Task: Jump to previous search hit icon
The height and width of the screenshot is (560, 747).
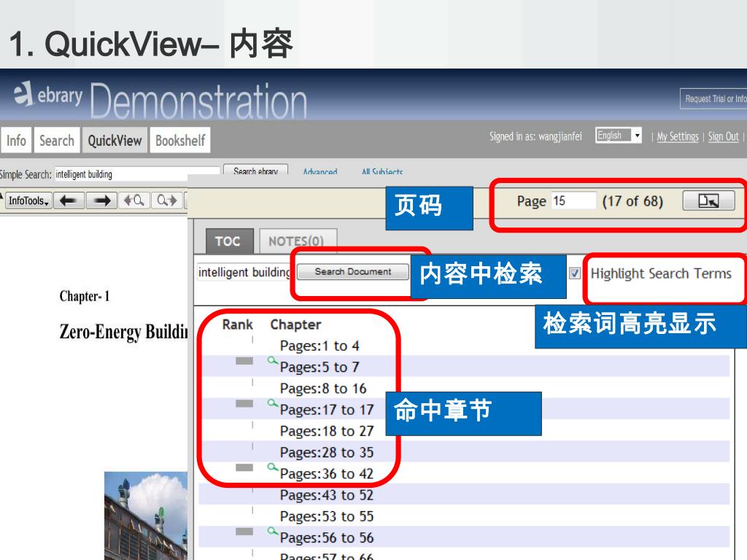Action: [x=134, y=201]
